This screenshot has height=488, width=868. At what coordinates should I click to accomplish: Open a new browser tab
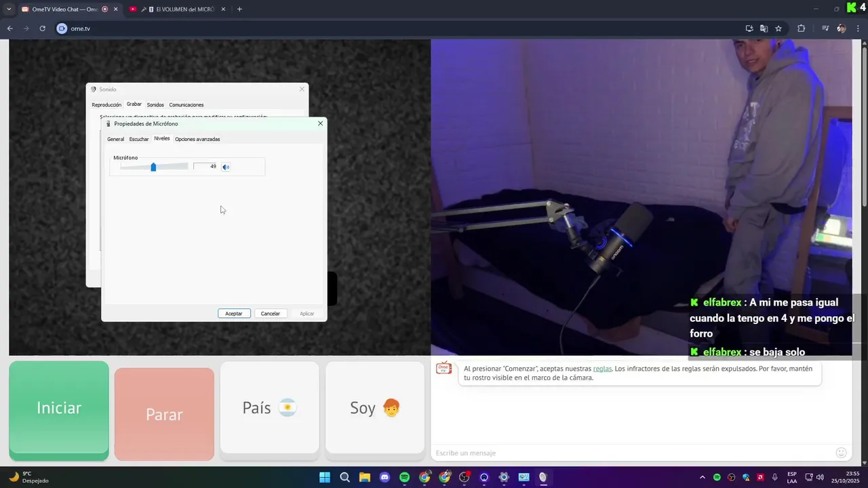click(239, 9)
